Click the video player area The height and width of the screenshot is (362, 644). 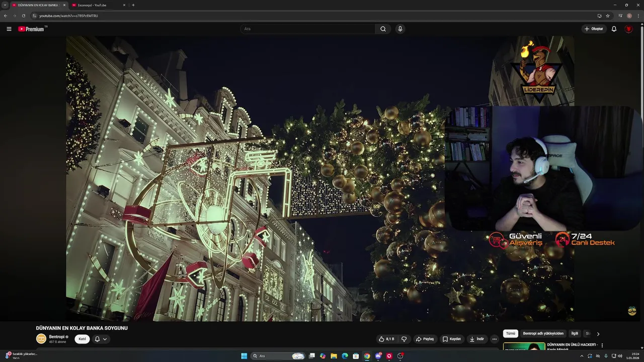(x=320, y=178)
